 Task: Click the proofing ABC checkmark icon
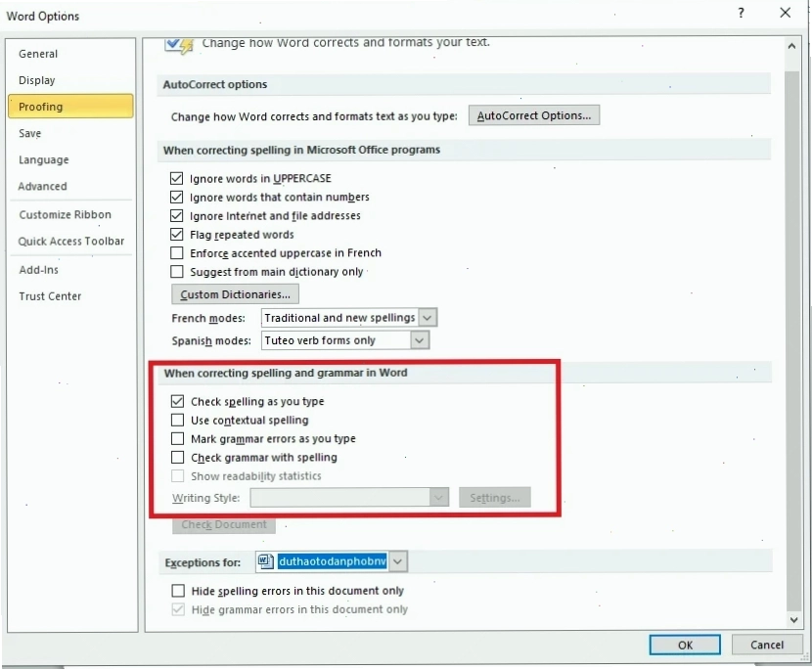pyautogui.click(x=179, y=45)
